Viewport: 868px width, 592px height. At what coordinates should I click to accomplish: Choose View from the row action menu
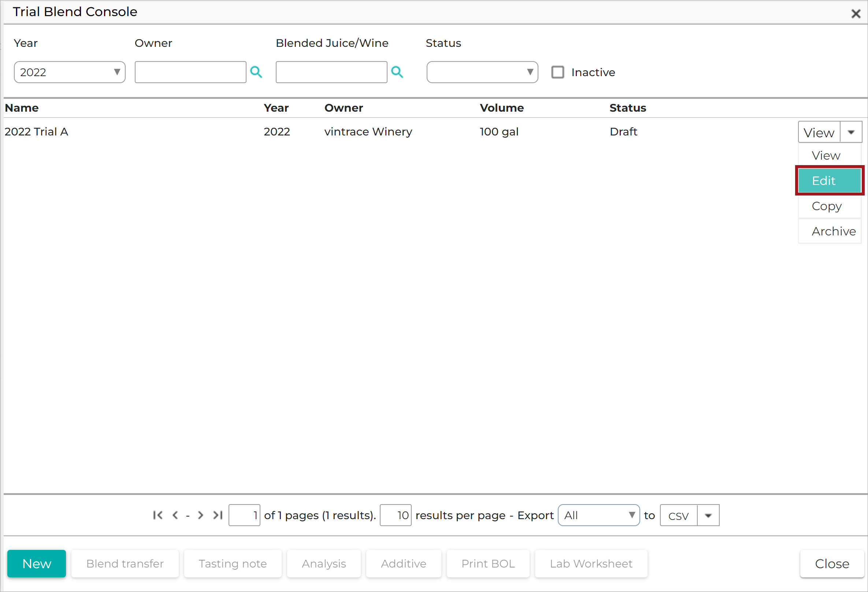coord(830,155)
